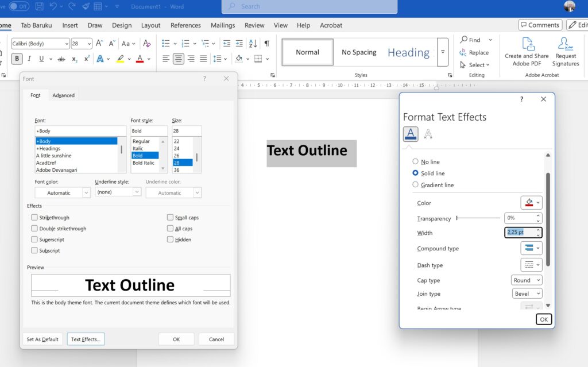
Task: Align text right
Action: click(191, 59)
